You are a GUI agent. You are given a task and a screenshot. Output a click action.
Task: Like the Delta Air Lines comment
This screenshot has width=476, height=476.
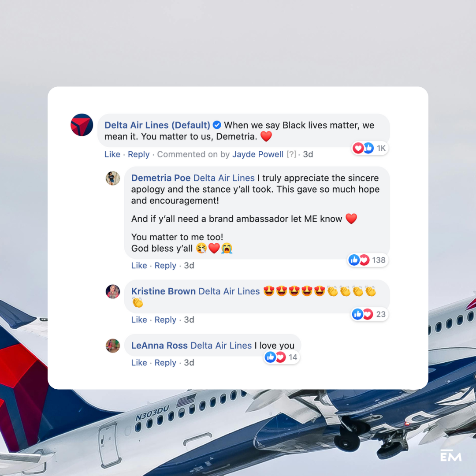(x=112, y=154)
